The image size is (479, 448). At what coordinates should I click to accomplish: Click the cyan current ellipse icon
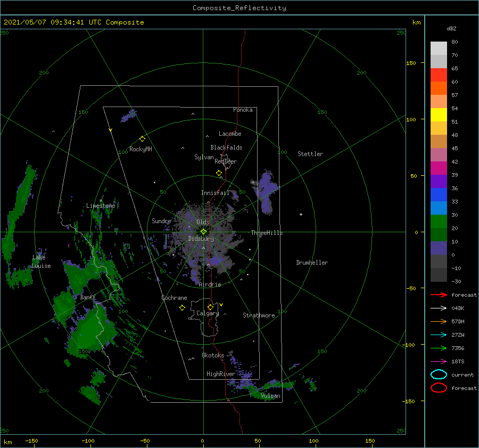click(439, 374)
